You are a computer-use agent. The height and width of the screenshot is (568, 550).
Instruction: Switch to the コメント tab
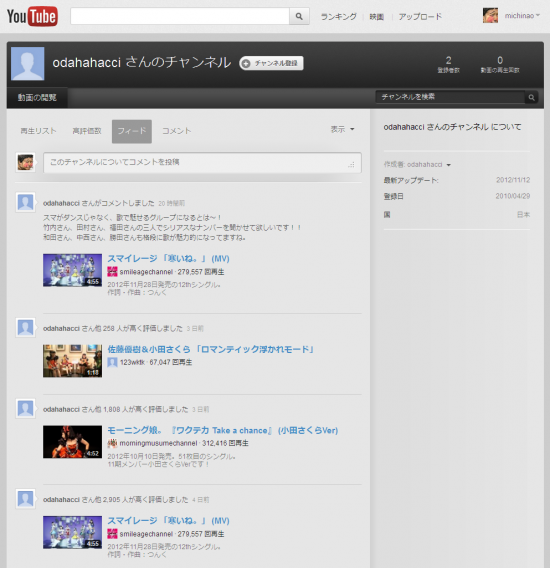(x=176, y=131)
